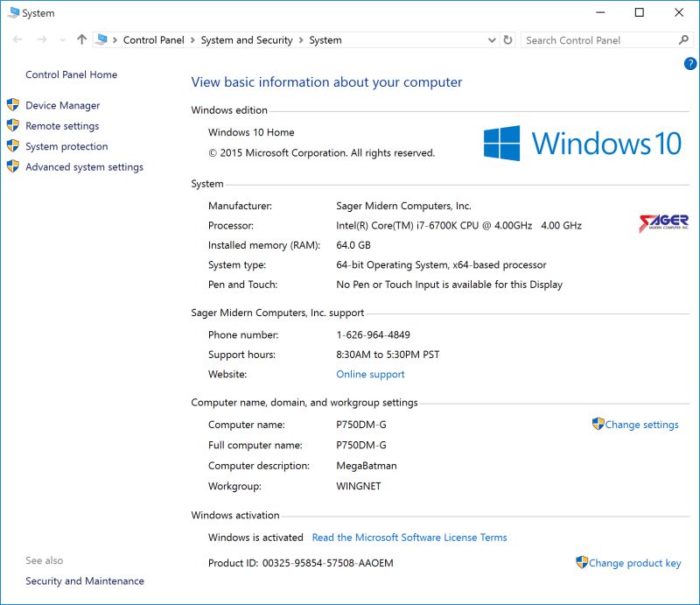This screenshot has height=605, width=700.
Task: Click shield icon beside Change product key
Action: (x=582, y=562)
